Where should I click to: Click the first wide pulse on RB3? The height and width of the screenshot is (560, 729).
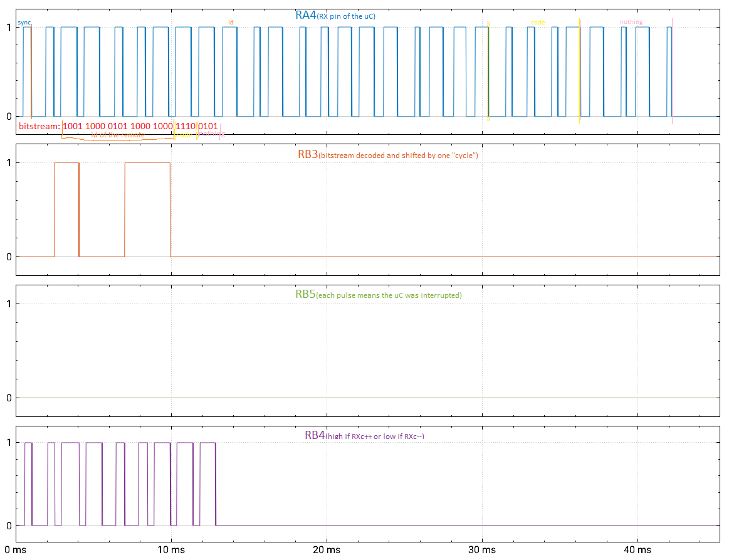[x=67, y=209]
